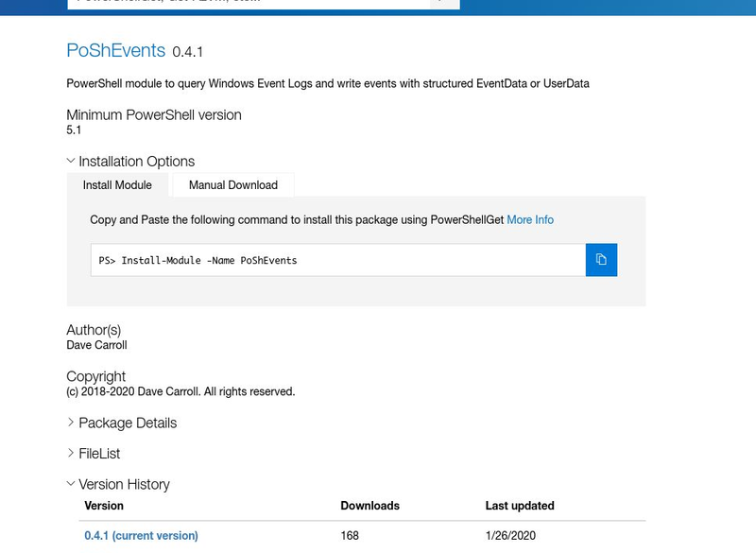Viewport: 756px width, 553px height.
Task: Click the Last updated column header
Action: point(520,506)
